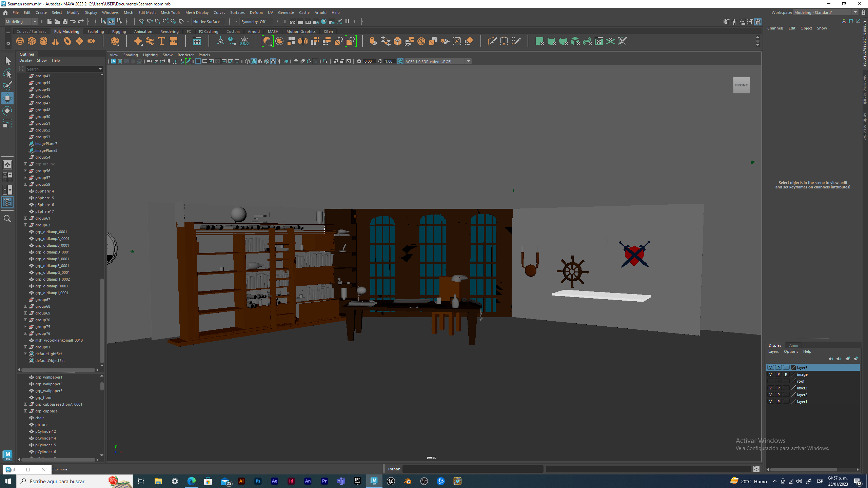Screen dimensions: 868x488
Task: Select the poly sphere shelf icon
Action: (20, 41)
